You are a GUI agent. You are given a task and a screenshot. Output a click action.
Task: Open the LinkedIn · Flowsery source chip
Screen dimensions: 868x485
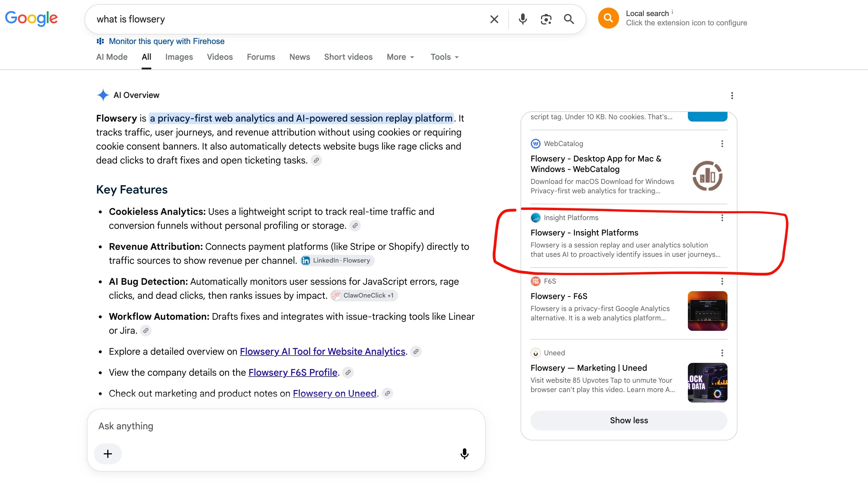337,261
